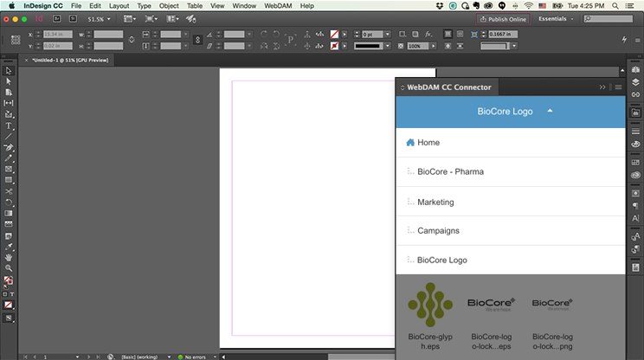Open the Layout menu

tap(119, 6)
